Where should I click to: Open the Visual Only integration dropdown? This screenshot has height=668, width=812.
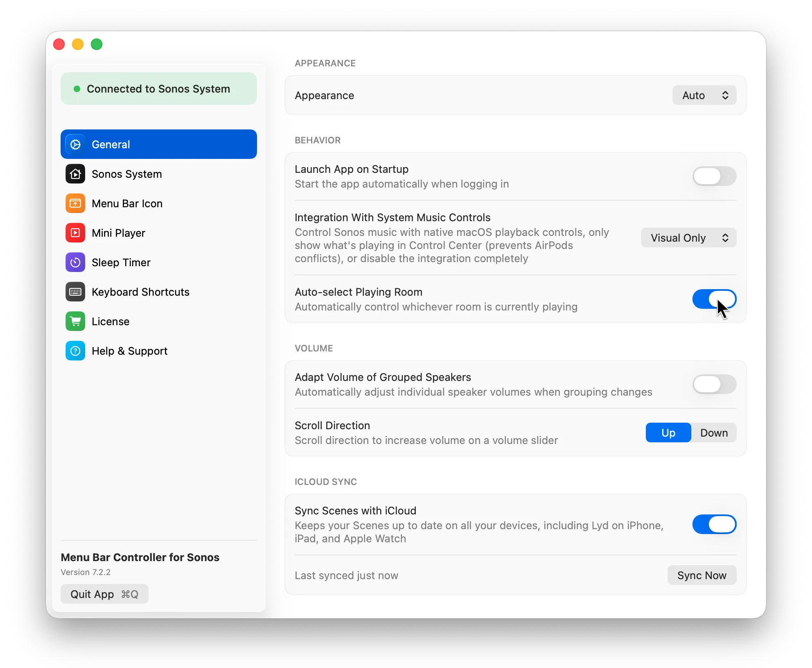point(689,238)
